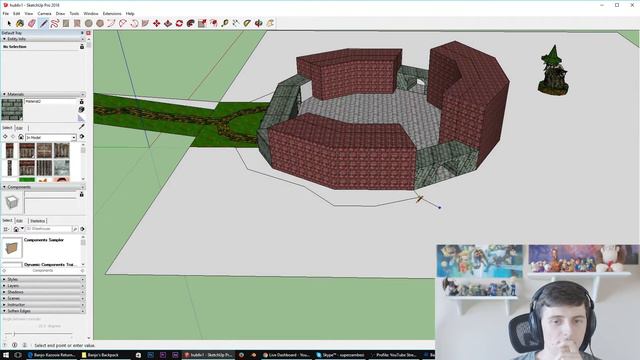Open Skype from the taskbar
This screenshot has width=640, height=360.
pyautogui.click(x=341, y=355)
